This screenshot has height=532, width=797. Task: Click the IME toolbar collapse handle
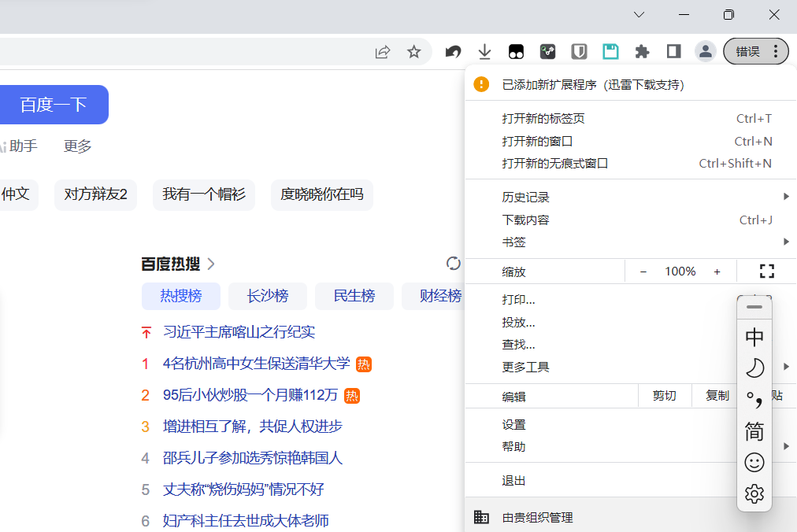click(x=754, y=307)
